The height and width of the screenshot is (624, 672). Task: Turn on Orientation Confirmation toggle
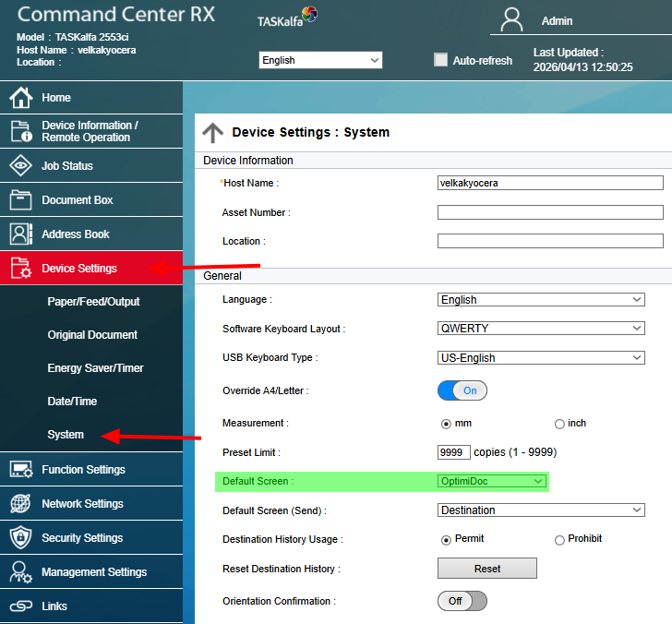(462, 601)
